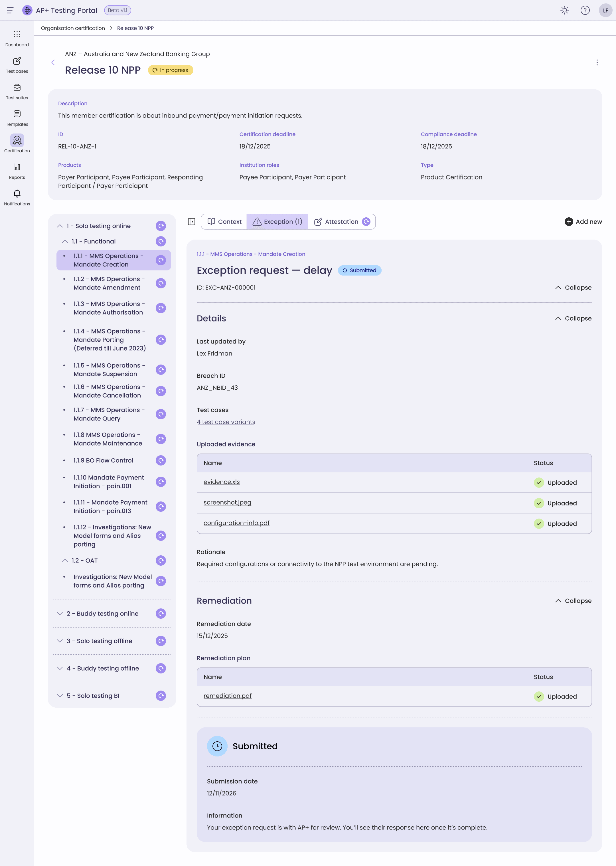Select 1.1.12 Investigations New Model forms item

pyautogui.click(x=114, y=536)
